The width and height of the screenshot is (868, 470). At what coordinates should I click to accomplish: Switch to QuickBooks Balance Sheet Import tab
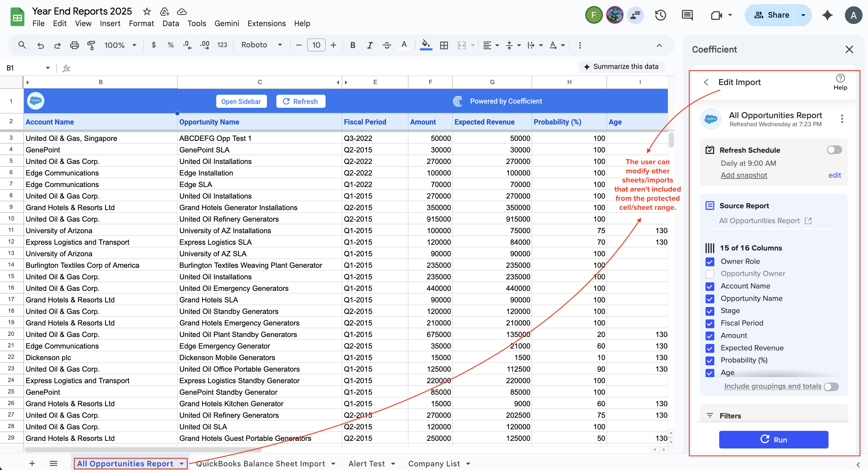click(x=261, y=464)
